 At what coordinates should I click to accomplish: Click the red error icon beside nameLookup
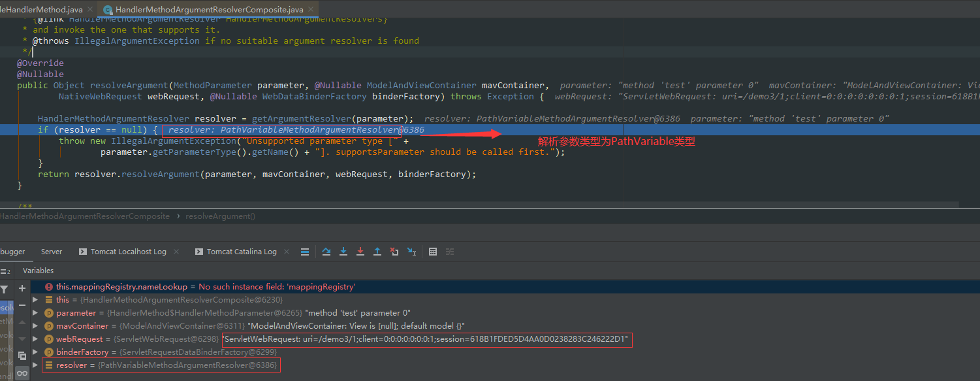pyautogui.click(x=49, y=287)
